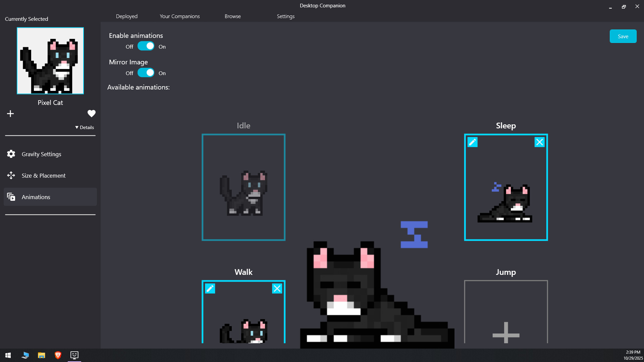The height and width of the screenshot is (362, 644).
Task: Turn off Mirror Image
Action: (x=146, y=72)
